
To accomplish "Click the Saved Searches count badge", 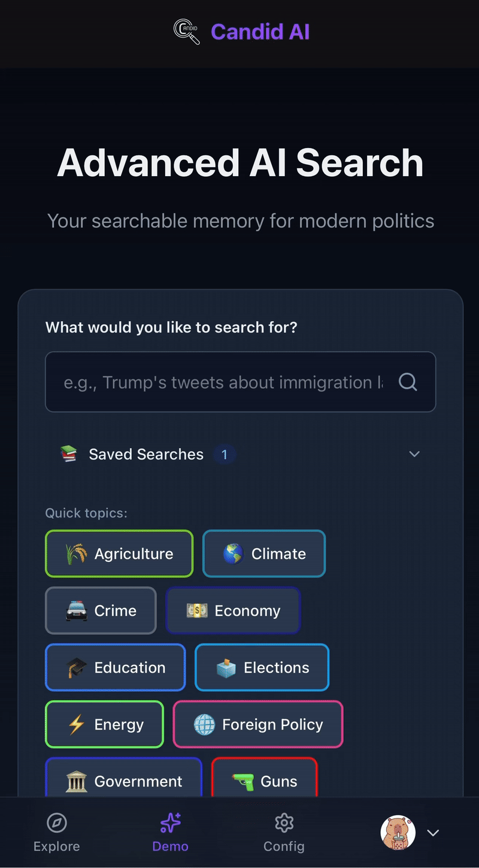I will (x=225, y=454).
